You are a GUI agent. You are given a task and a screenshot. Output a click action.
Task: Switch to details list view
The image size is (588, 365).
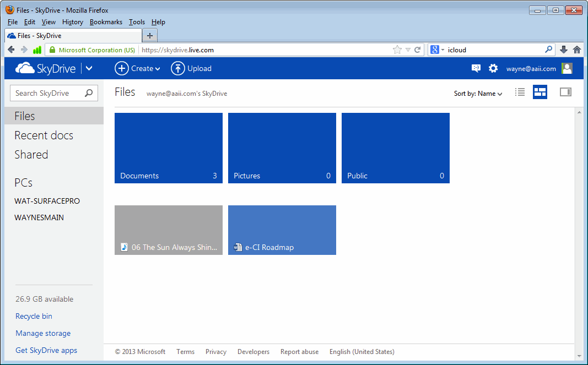click(x=520, y=92)
